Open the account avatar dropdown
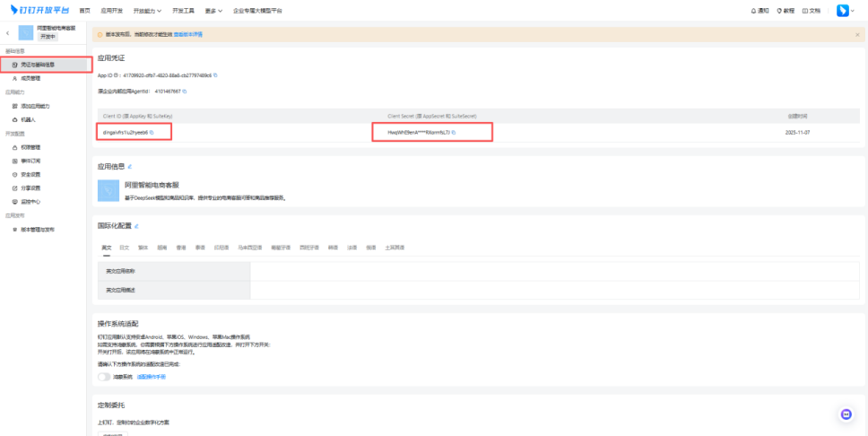This screenshot has width=868, height=436. click(x=846, y=11)
